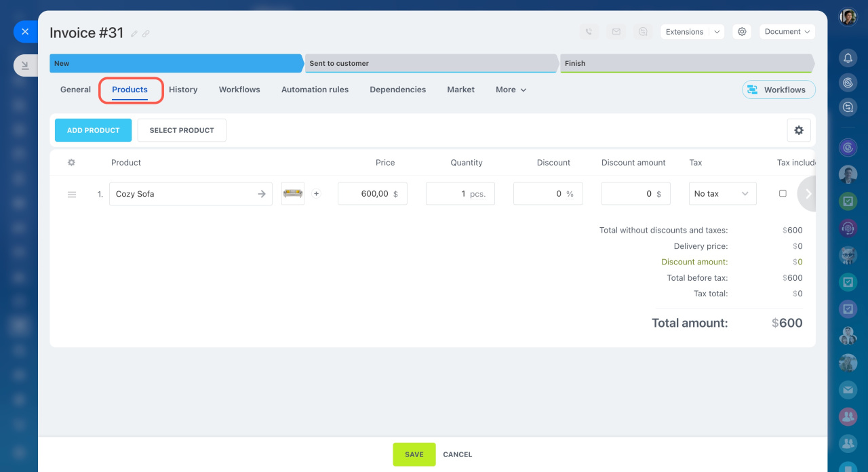Click the ADD PRODUCT button

tap(93, 130)
